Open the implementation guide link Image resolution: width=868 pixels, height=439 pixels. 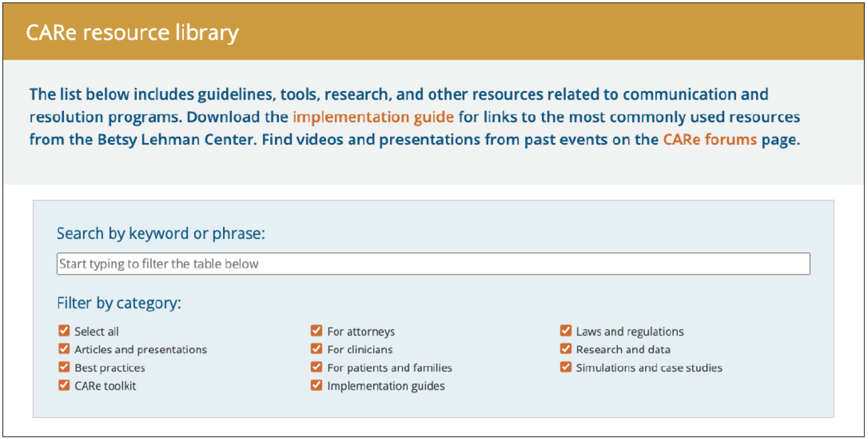[373, 117]
